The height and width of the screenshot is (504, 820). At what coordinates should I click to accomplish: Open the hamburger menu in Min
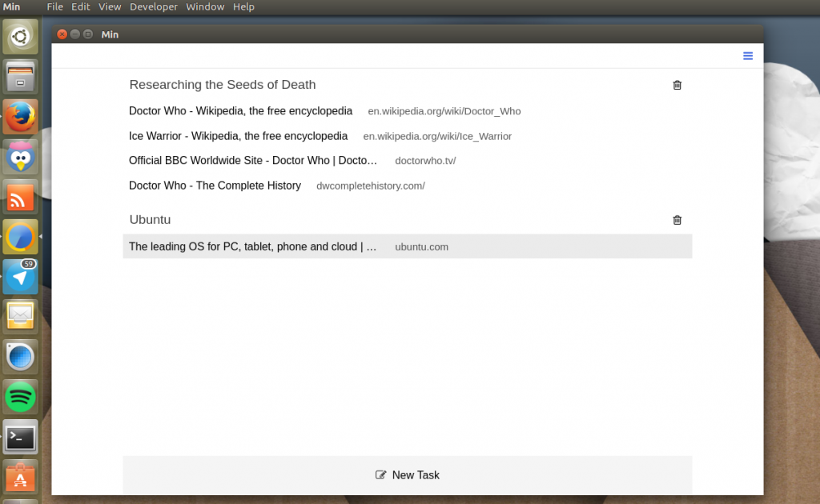747,56
